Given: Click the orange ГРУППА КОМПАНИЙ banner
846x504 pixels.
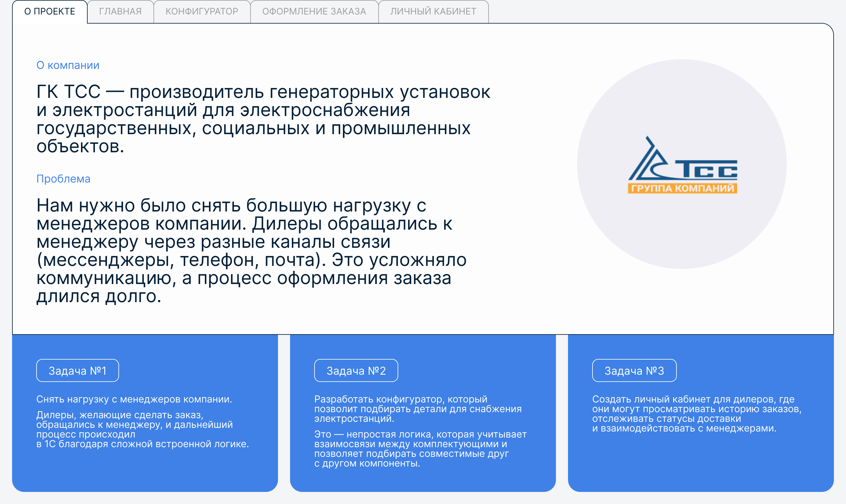Looking at the screenshot, I should click(682, 188).
